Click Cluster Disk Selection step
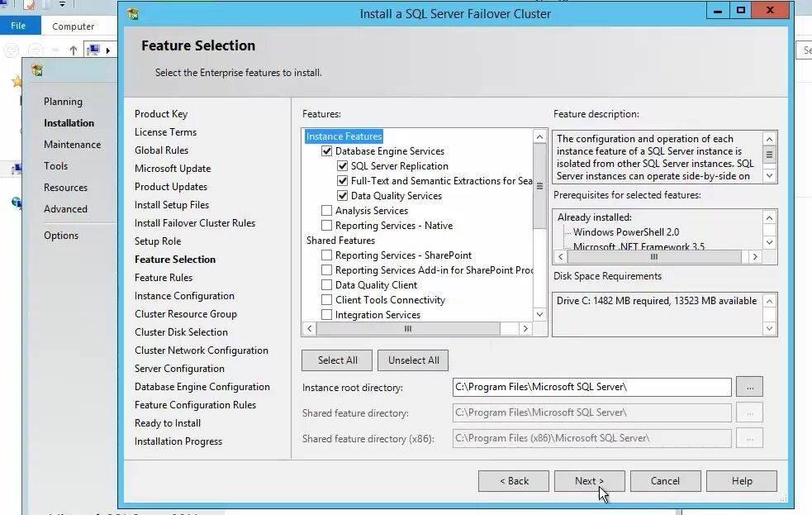The width and height of the screenshot is (812, 515). point(181,332)
